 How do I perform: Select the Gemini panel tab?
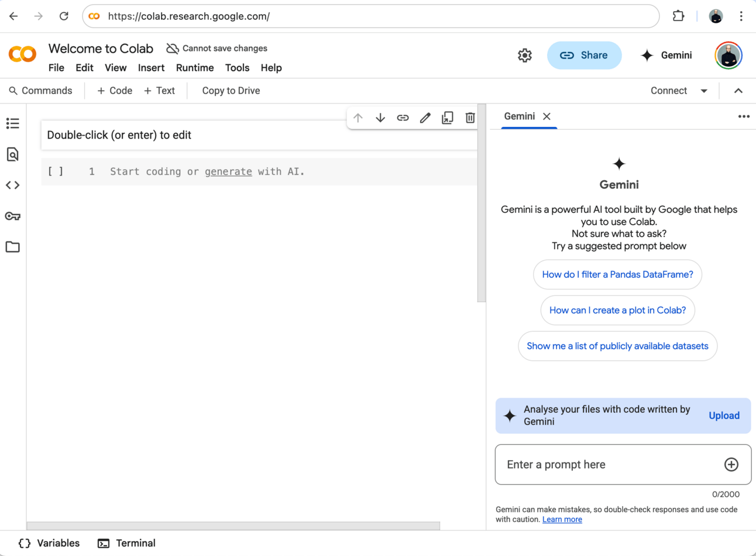pyautogui.click(x=520, y=116)
